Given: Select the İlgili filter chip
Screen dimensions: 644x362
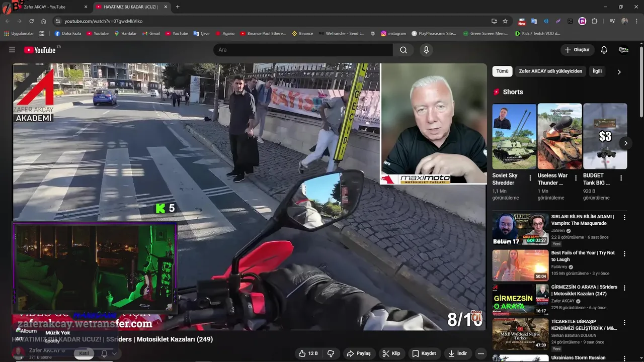Looking at the screenshot, I should [597, 71].
